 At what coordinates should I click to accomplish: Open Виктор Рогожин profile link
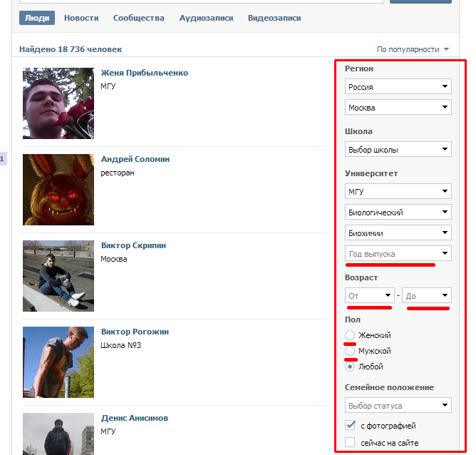point(135,332)
